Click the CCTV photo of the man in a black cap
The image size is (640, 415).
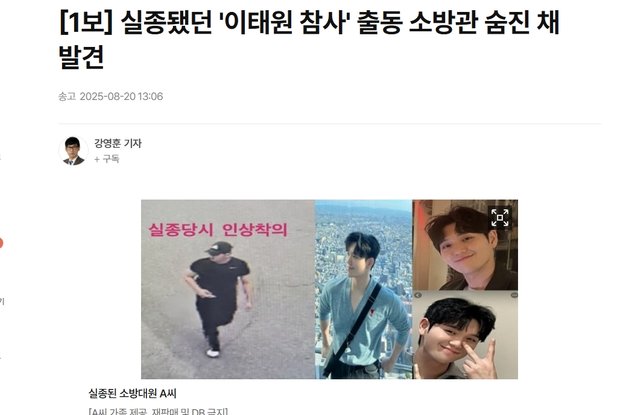(x=228, y=289)
